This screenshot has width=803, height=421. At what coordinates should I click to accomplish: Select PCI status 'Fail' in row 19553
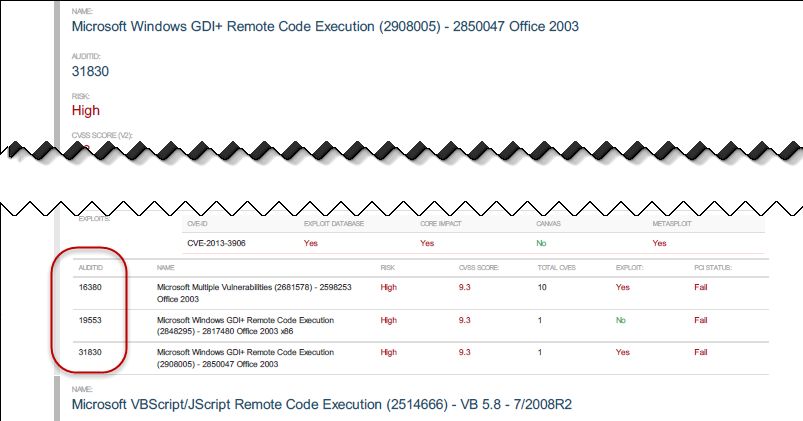coord(701,320)
